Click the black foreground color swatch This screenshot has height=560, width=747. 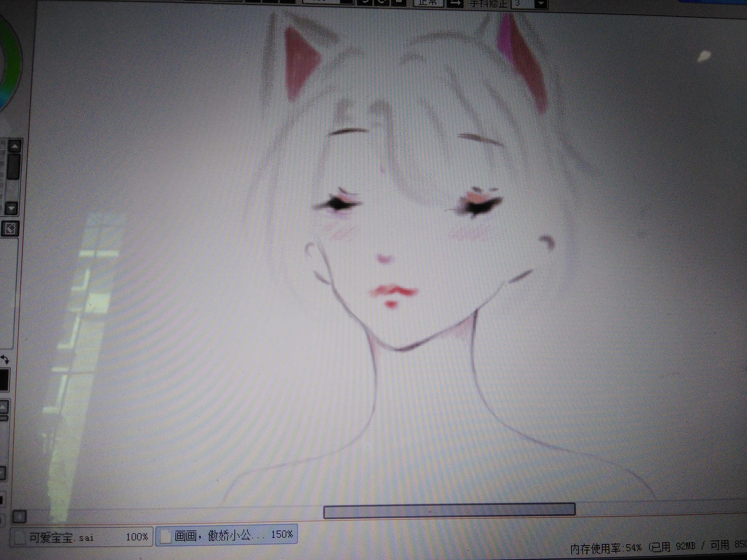click(x=4, y=380)
